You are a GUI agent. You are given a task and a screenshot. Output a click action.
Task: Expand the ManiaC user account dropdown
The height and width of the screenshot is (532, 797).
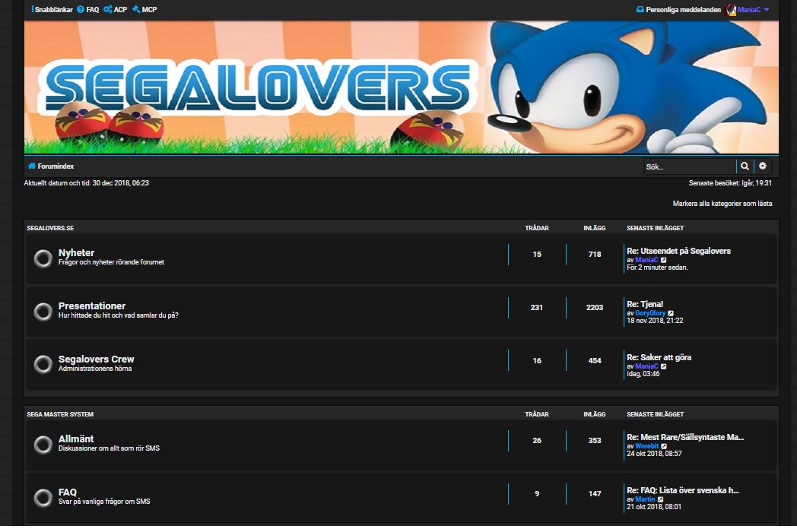point(754,9)
